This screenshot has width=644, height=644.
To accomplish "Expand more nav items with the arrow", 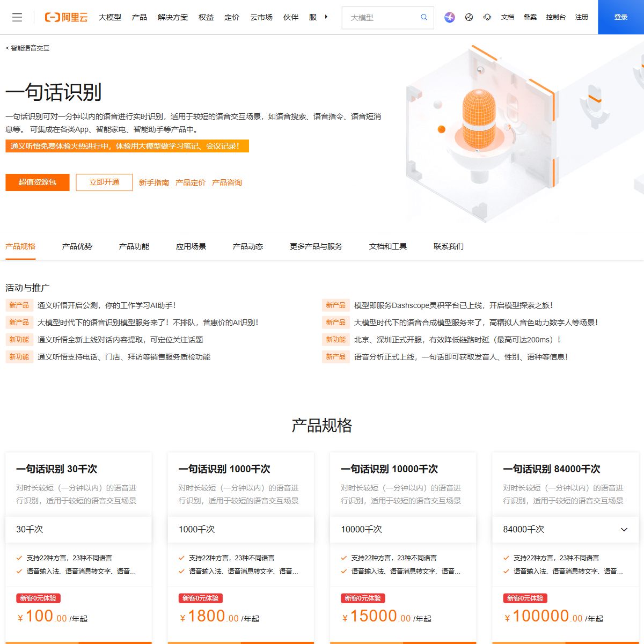I will coord(326,17).
